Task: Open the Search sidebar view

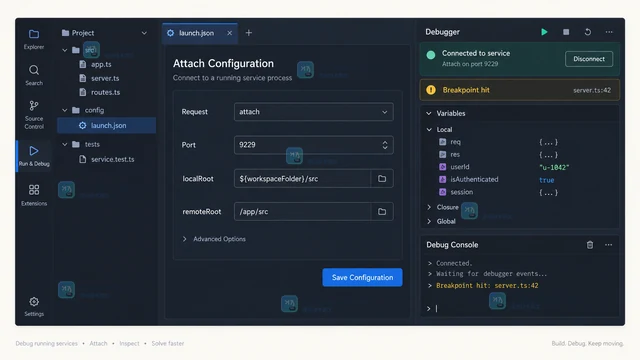Action: (x=34, y=75)
